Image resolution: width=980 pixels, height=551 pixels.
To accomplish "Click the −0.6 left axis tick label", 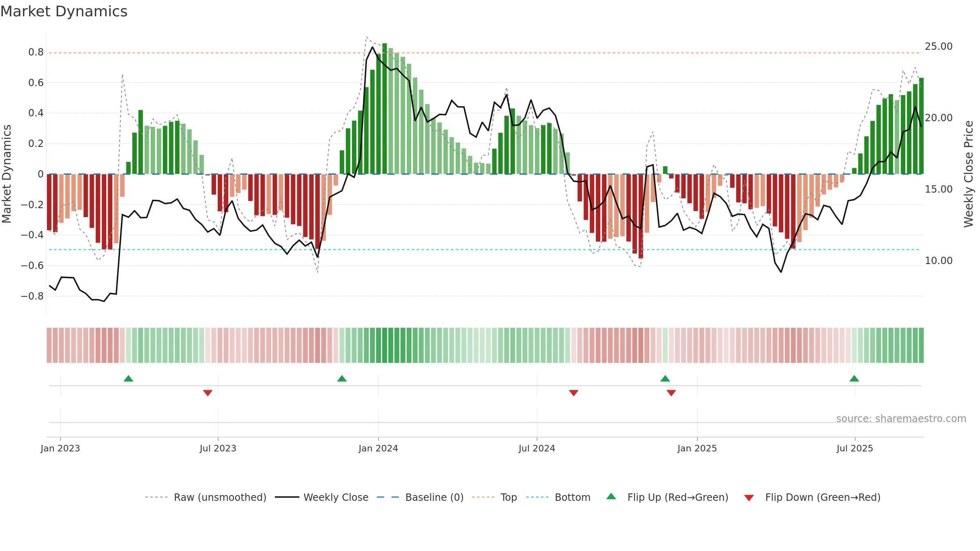I will [x=32, y=266].
